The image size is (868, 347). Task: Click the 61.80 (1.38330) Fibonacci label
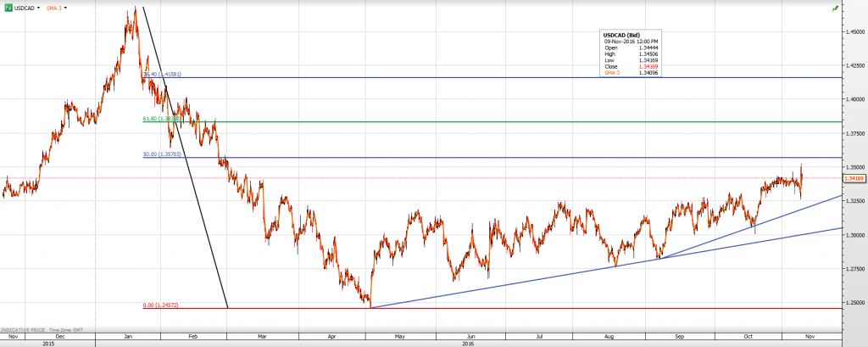coord(162,119)
